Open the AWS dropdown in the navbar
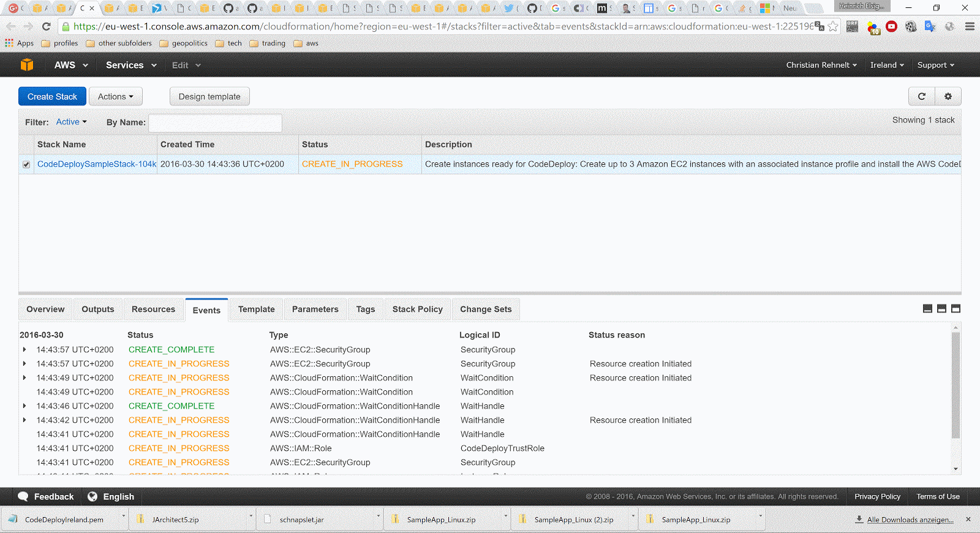The width and height of the screenshot is (980, 533). 71,65
